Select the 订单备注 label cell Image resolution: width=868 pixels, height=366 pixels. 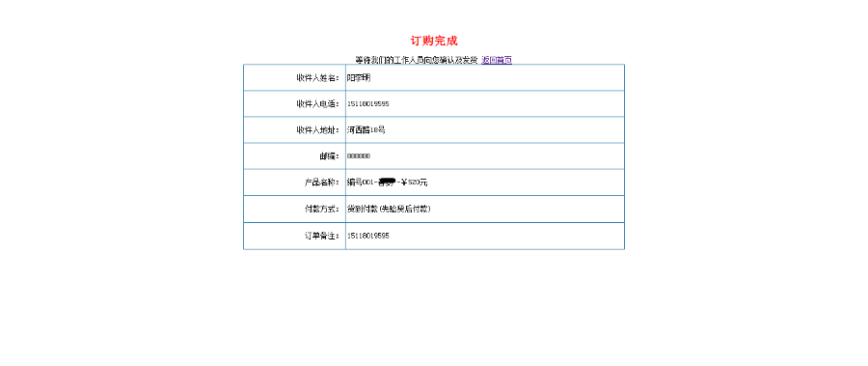coord(294,236)
